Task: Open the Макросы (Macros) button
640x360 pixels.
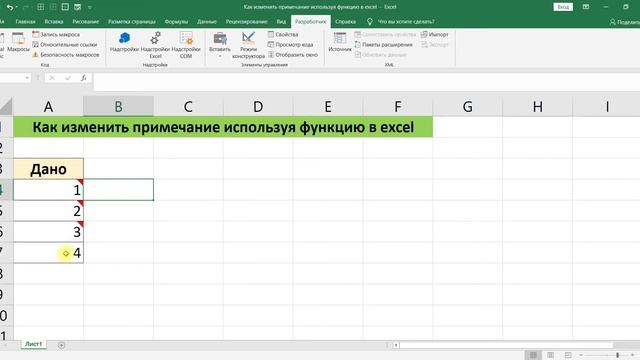Action: click(x=18, y=42)
